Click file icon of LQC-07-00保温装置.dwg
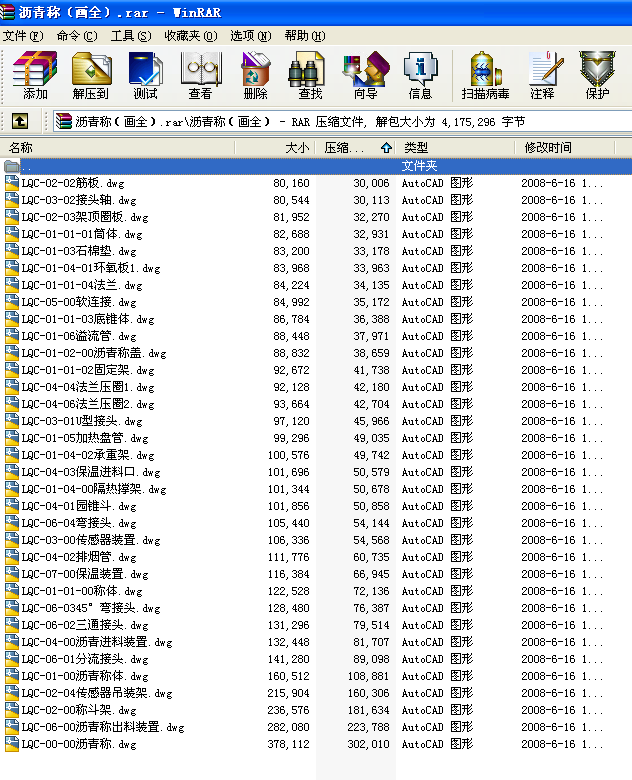This screenshot has height=780, width=632. [11, 574]
